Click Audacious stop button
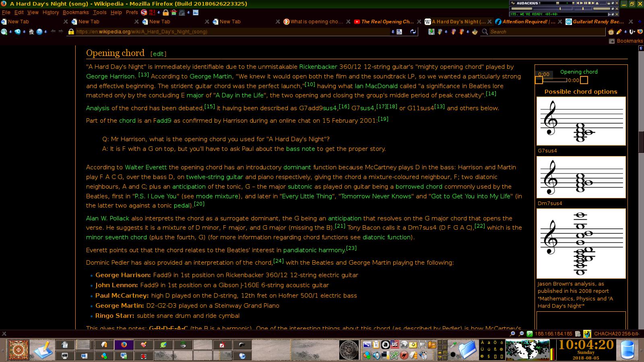This screenshot has width=644, height=362. coord(589,3)
